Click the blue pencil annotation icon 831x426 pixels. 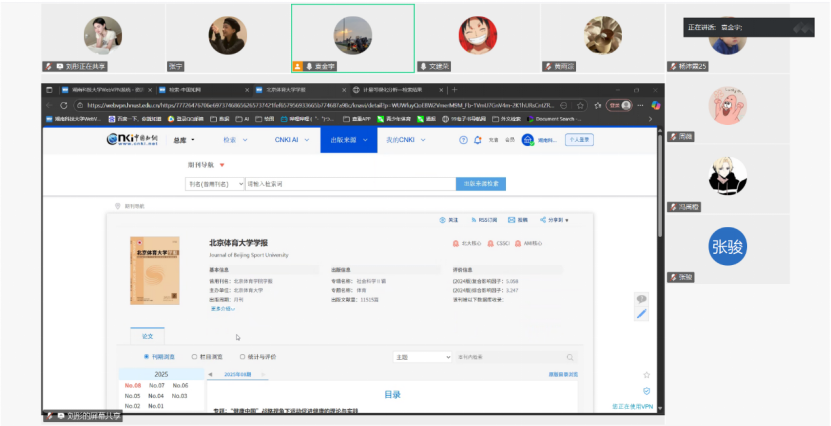pyautogui.click(x=642, y=313)
